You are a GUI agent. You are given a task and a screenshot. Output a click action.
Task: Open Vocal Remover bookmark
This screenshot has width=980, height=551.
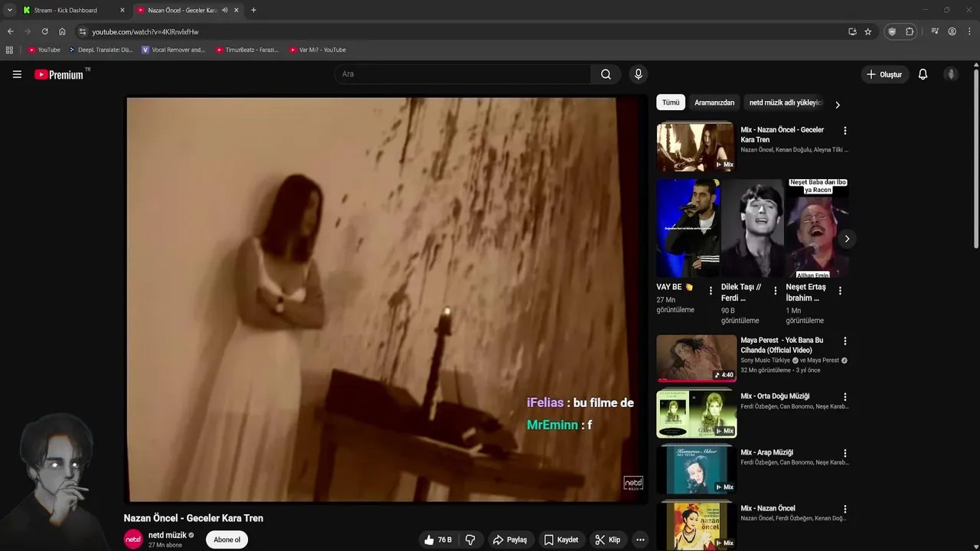click(173, 50)
